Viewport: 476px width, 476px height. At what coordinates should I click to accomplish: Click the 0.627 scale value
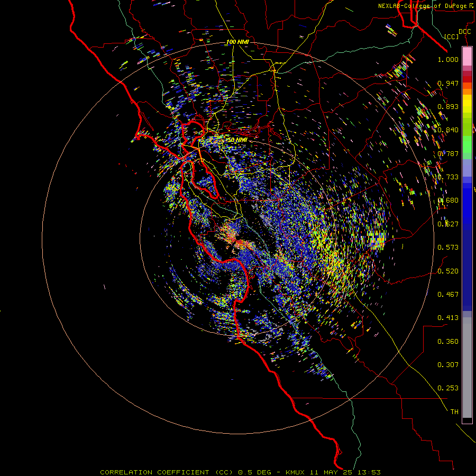tap(448, 224)
